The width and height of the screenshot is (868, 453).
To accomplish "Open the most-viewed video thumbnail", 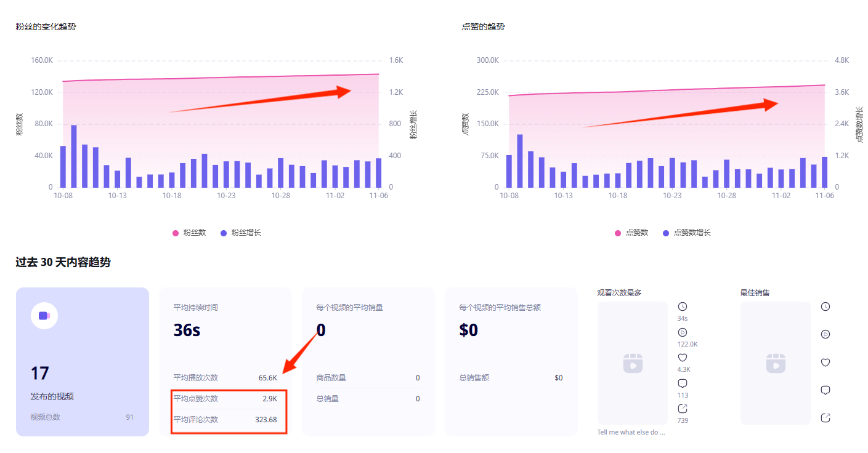I will tap(632, 363).
